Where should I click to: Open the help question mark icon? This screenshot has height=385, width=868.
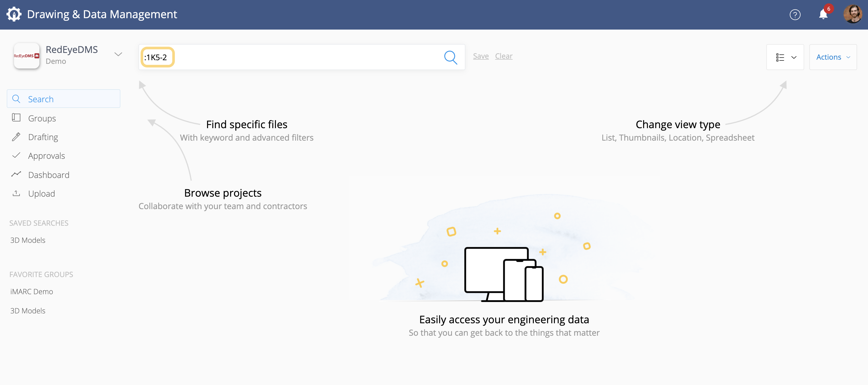point(795,15)
